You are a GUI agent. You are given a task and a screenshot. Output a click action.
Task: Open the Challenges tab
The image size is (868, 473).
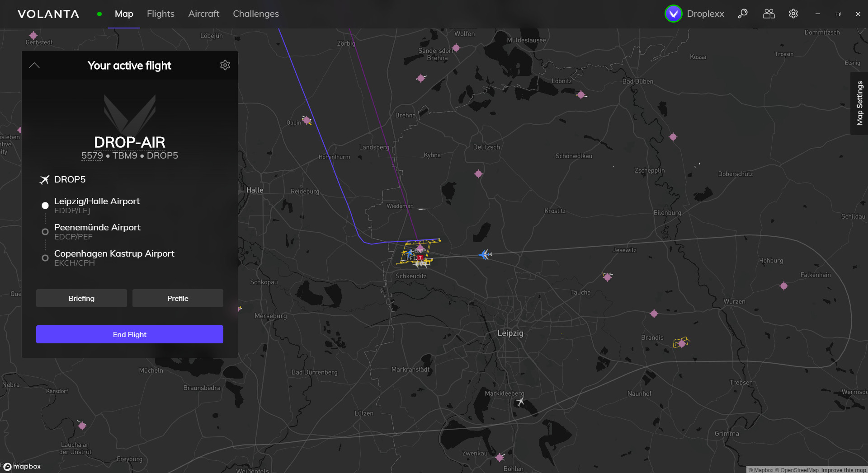(256, 14)
